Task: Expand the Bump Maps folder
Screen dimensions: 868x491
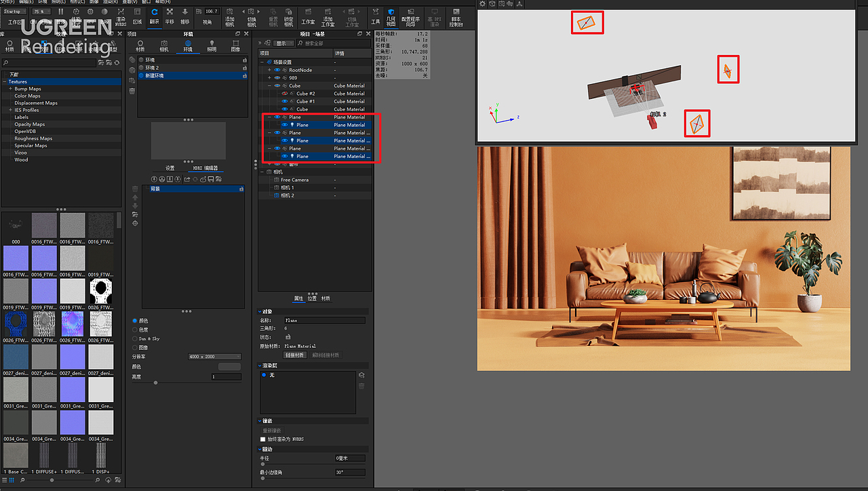Action: coord(10,89)
